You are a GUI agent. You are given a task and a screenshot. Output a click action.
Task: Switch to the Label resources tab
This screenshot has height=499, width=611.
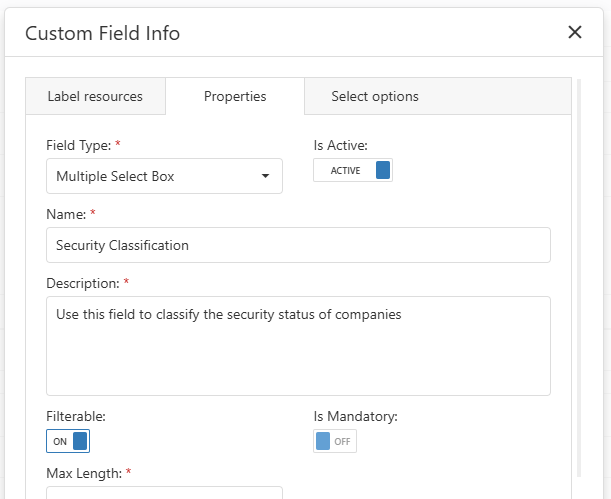click(x=95, y=96)
